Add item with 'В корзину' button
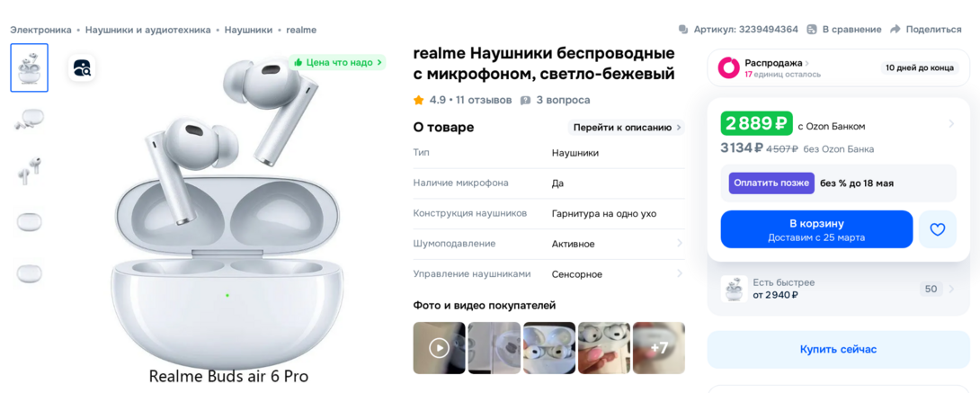Viewport: 980px width, 393px height. tap(817, 229)
